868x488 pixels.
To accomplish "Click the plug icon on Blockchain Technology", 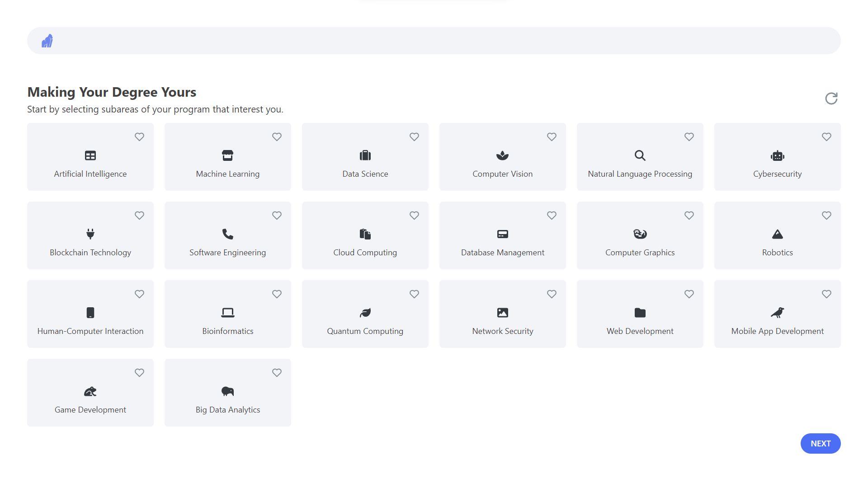I will (90, 234).
